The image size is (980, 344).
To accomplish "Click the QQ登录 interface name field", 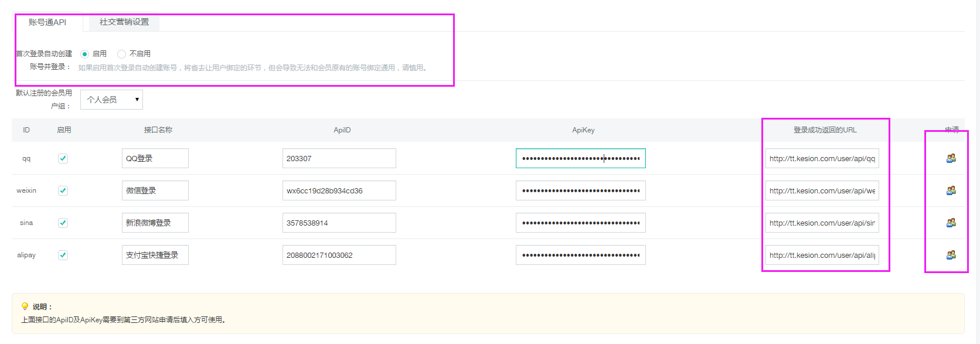I will (155, 158).
